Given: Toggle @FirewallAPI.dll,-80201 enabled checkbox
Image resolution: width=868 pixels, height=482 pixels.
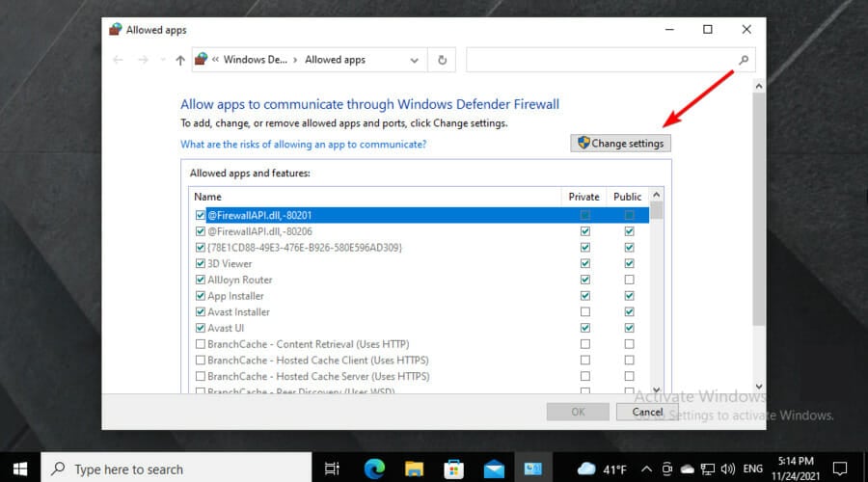Looking at the screenshot, I should pos(201,215).
